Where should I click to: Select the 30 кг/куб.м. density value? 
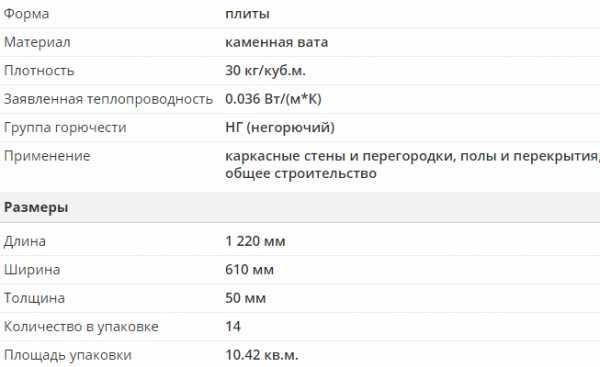(265, 70)
